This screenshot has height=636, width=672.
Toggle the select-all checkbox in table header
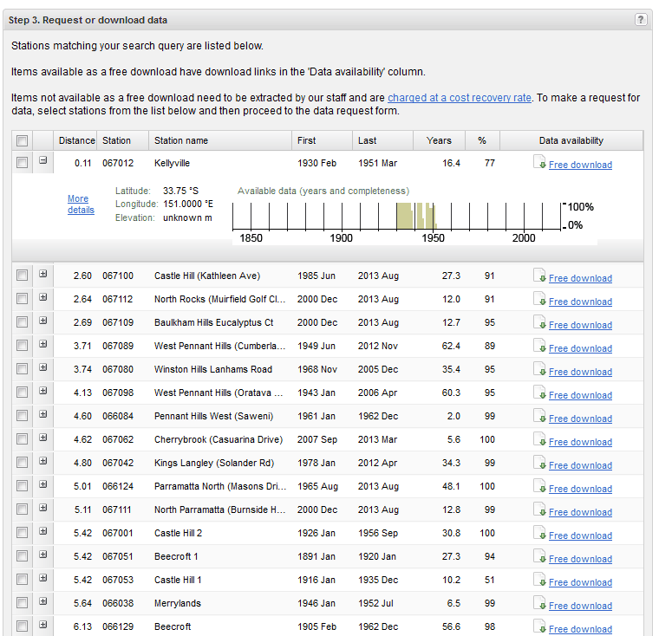click(23, 141)
